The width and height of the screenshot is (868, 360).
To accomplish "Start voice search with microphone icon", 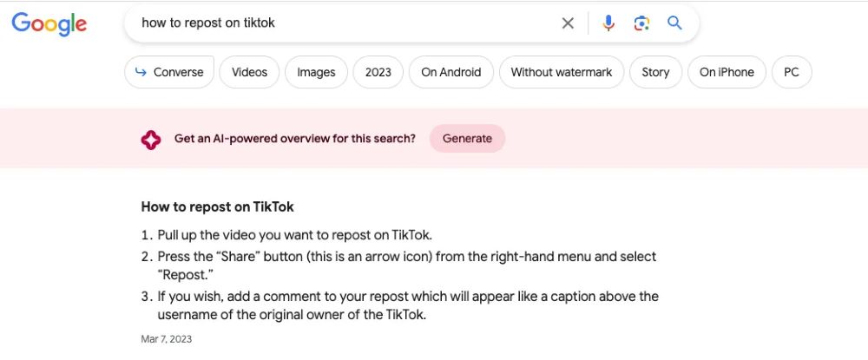I will coord(608,23).
